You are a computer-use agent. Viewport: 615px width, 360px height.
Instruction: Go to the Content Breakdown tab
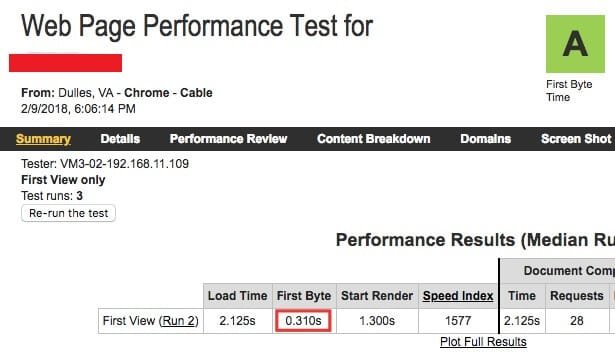373,139
